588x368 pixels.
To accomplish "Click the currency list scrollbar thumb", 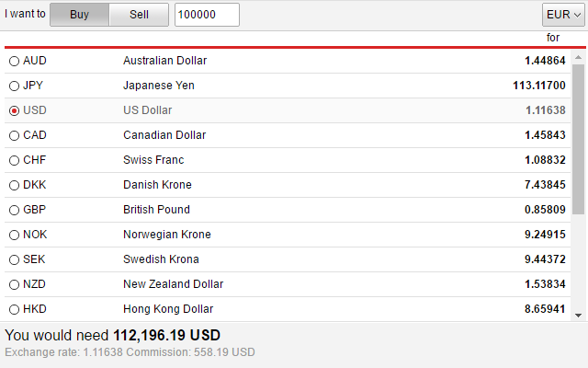I will click(578, 139).
